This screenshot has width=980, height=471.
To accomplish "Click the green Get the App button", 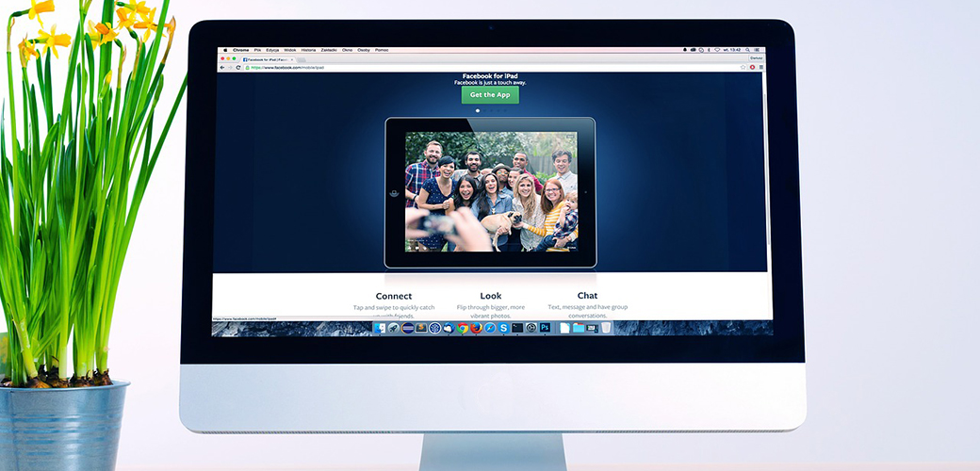I will point(490,95).
